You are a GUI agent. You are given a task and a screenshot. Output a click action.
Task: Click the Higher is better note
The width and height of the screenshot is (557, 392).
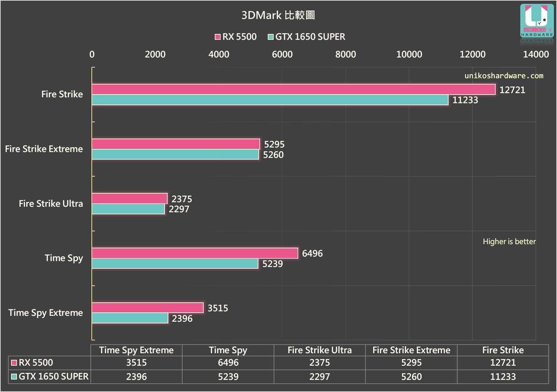click(509, 241)
